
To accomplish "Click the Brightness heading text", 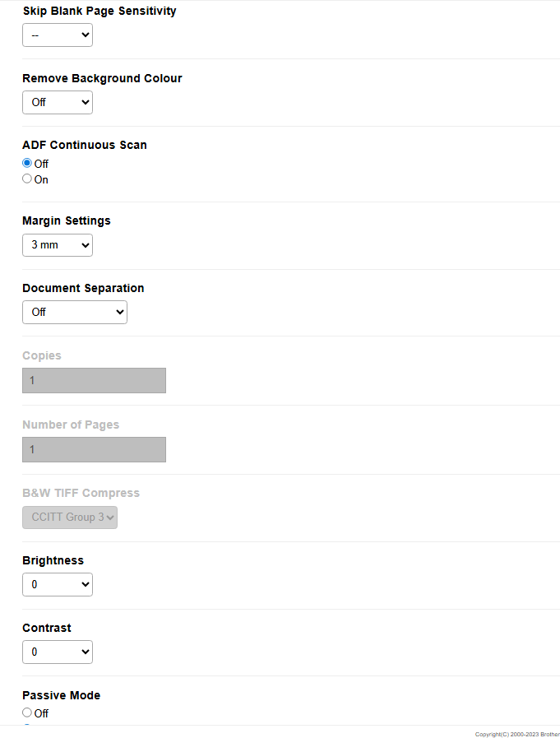I will tap(53, 560).
